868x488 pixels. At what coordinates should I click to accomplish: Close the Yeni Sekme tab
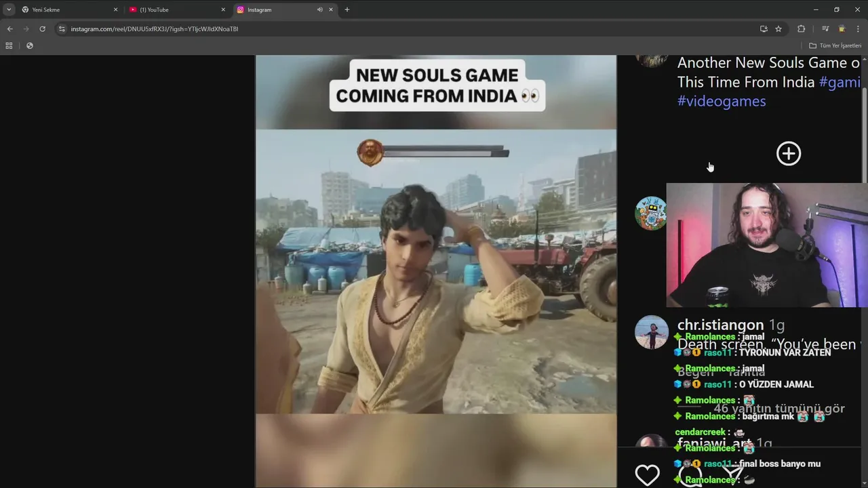coord(115,9)
